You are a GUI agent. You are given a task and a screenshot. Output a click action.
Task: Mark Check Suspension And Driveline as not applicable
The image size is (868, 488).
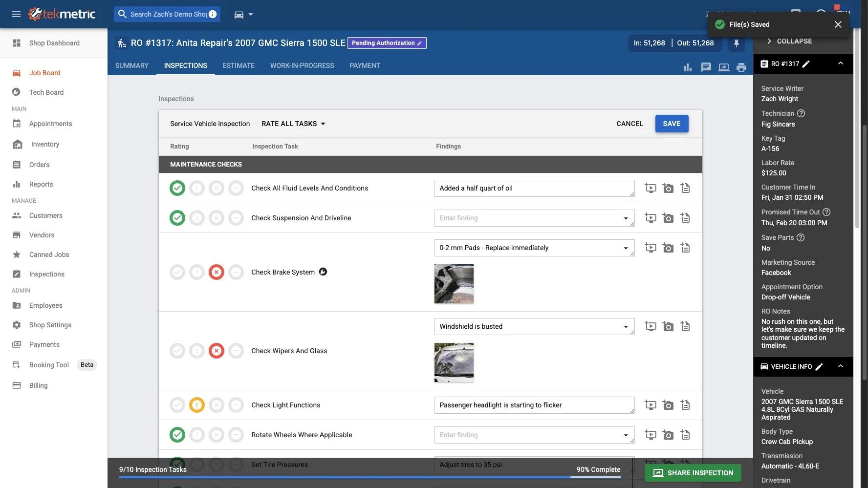236,218
